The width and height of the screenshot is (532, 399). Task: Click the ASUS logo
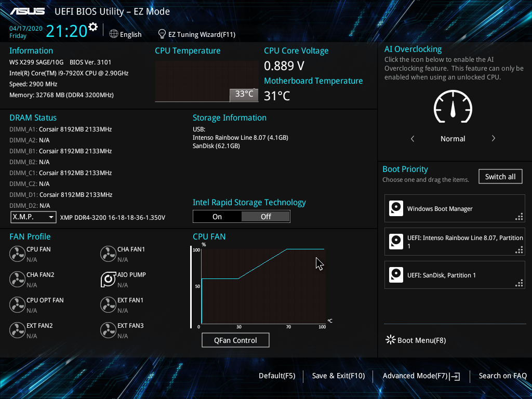(x=28, y=11)
